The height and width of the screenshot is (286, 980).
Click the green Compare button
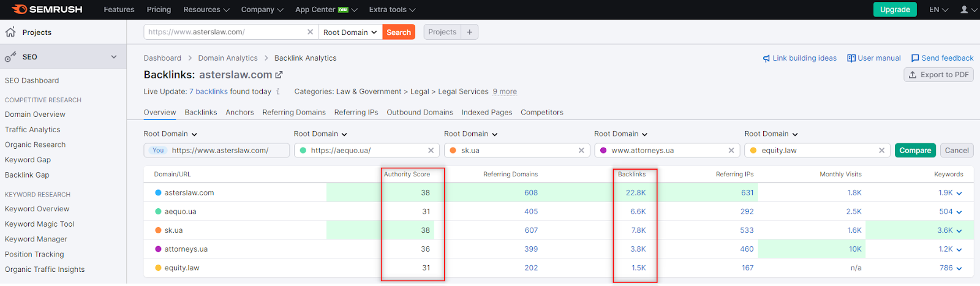point(915,151)
